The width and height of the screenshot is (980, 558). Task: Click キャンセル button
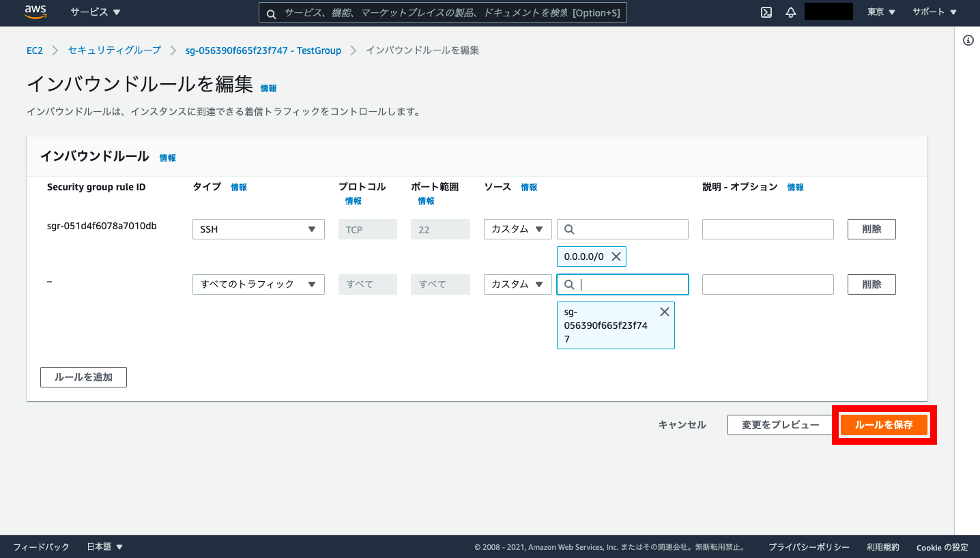click(x=682, y=425)
